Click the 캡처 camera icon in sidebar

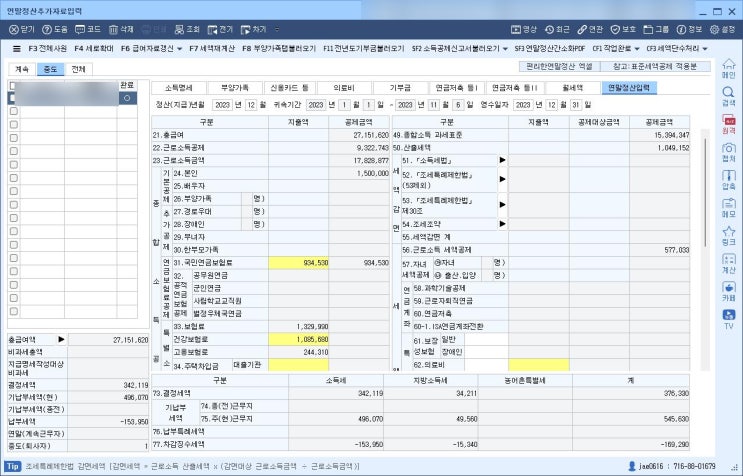728,152
